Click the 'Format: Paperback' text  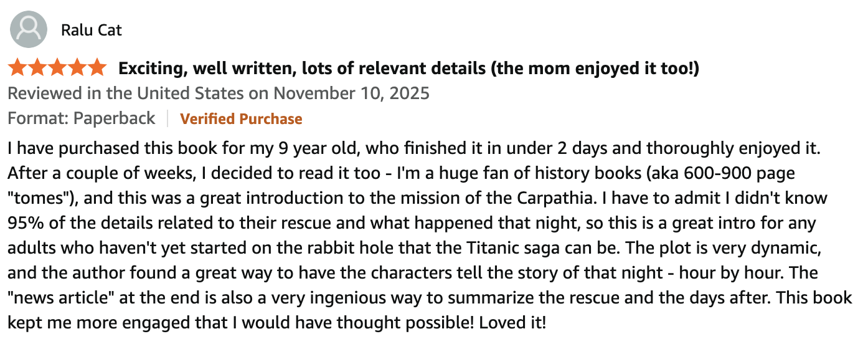point(82,119)
